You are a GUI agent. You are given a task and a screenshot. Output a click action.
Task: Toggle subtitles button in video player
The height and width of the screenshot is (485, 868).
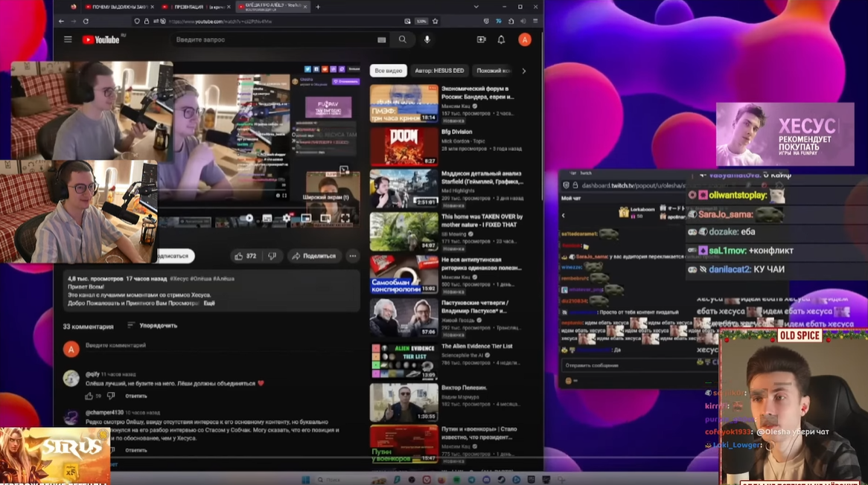click(267, 218)
